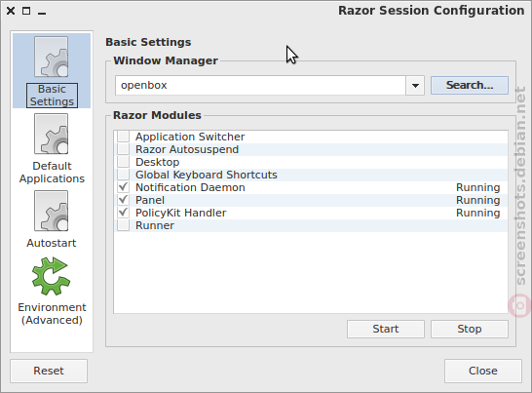532x393 pixels.
Task: Enable the Razor Autosuspend checkbox
Action: pyautogui.click(x=124, y=149)
